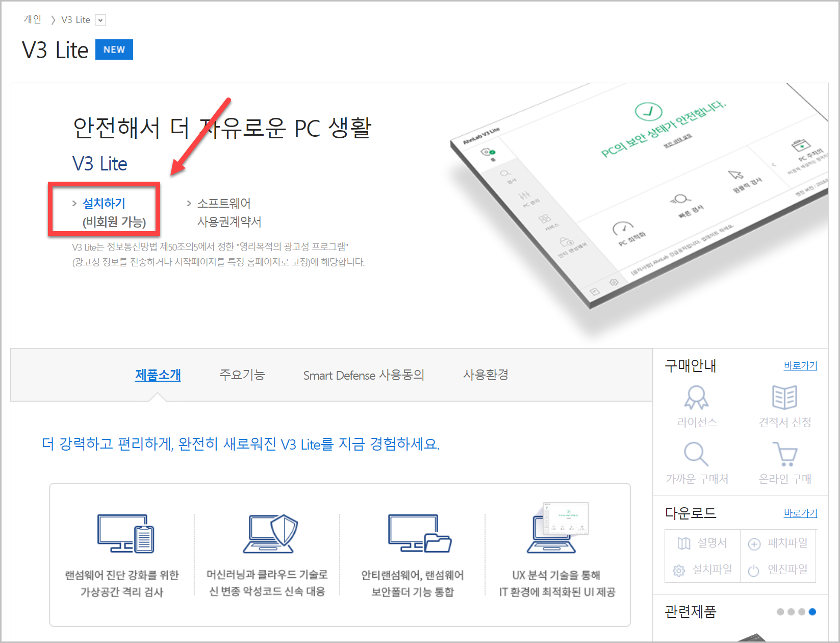
Task: Click the blue NEW badge
Action: tap(114, 50)
